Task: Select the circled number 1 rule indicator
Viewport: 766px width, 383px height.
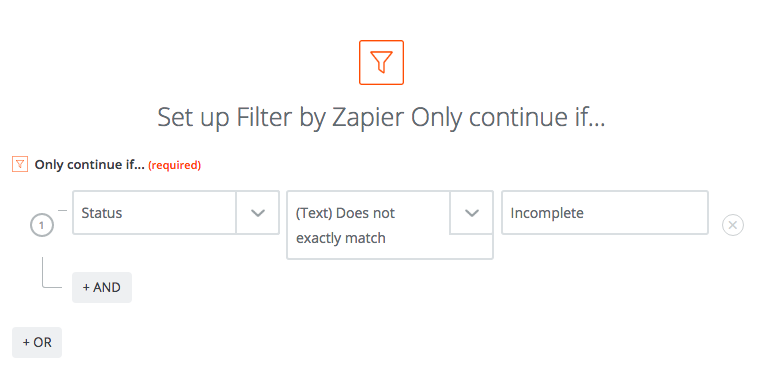Action: pos(42,226)
